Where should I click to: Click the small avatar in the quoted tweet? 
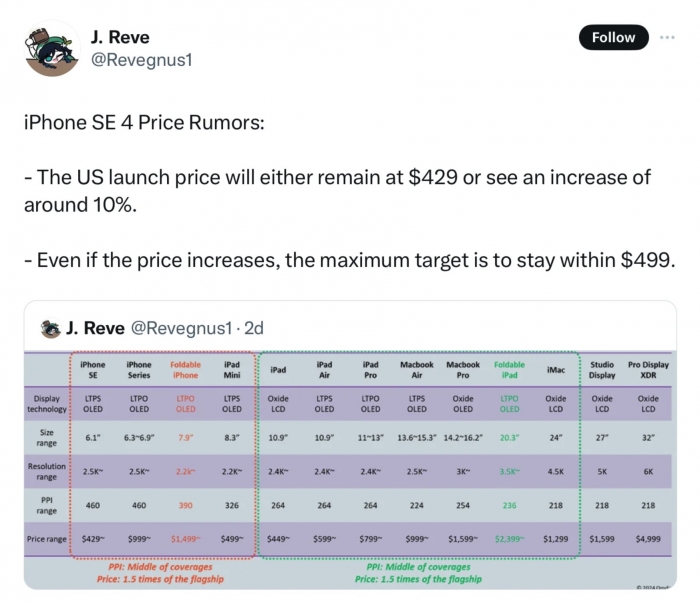click(50, 328)
